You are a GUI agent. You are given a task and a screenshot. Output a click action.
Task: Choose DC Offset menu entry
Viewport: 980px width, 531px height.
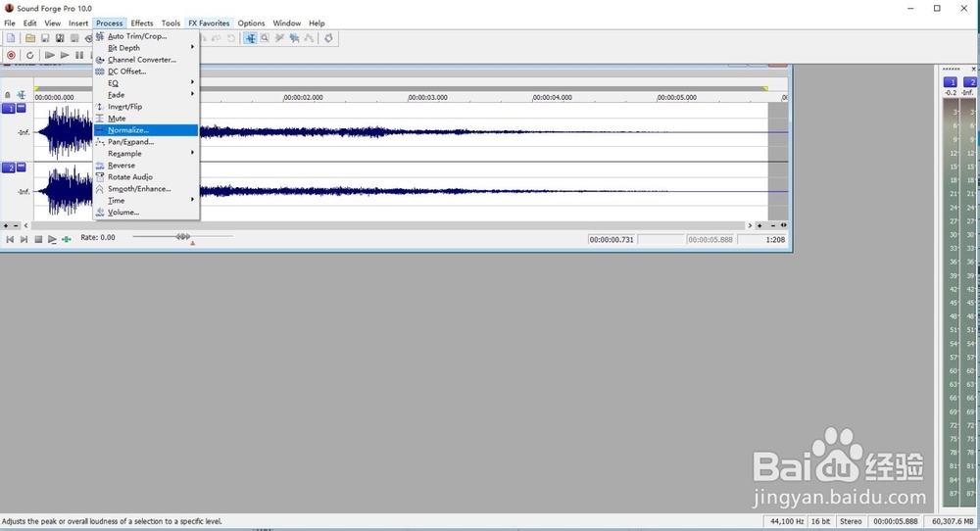pyautogui.click(x=146, y=72)
